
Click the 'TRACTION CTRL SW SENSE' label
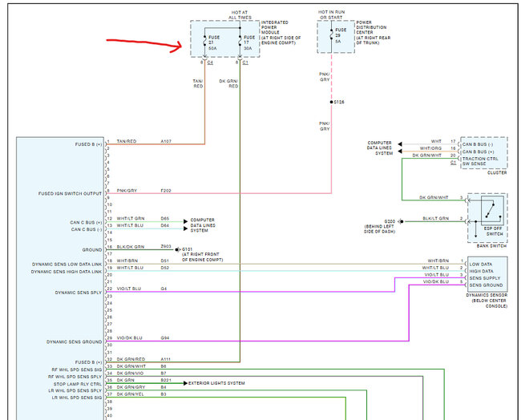click(480, 161)
